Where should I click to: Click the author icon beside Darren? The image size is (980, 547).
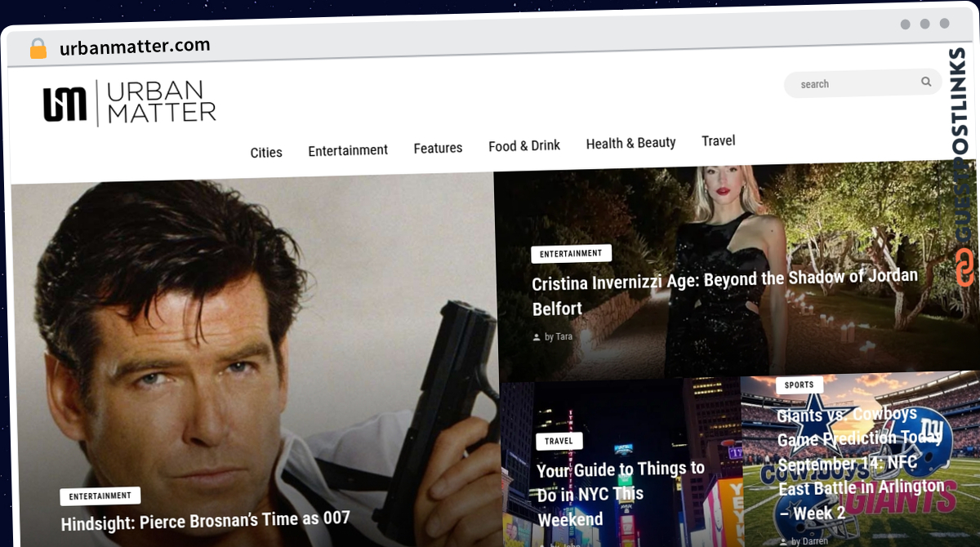(x=782, y=541)
